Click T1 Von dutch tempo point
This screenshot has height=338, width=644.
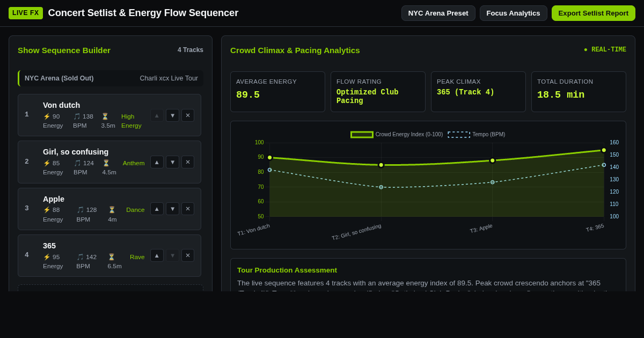point(270,170)
